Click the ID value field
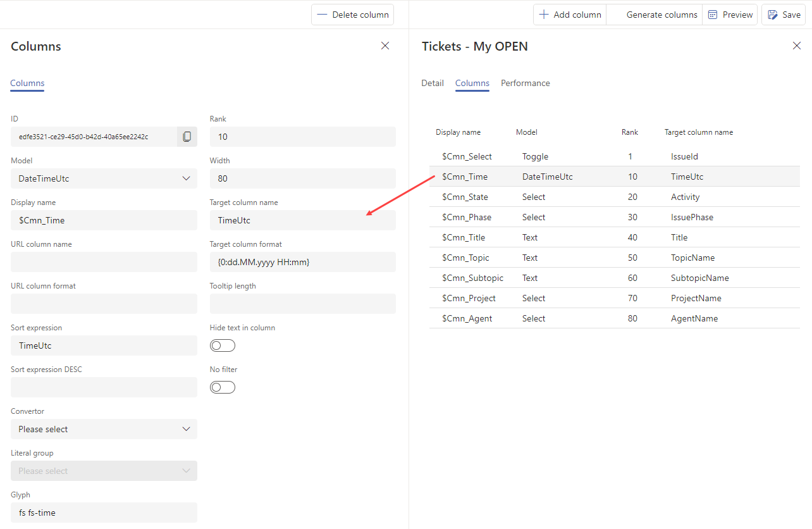The width and height of the screenshot is (812, 529). pos(94,137)
